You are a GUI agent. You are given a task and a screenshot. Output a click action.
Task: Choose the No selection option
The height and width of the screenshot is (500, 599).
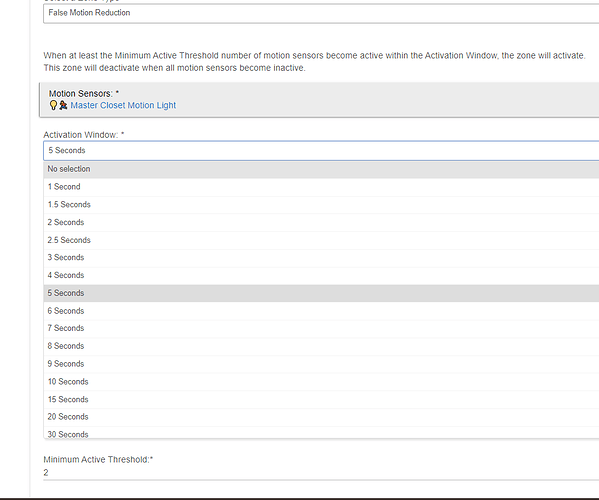tap(321, 169)
